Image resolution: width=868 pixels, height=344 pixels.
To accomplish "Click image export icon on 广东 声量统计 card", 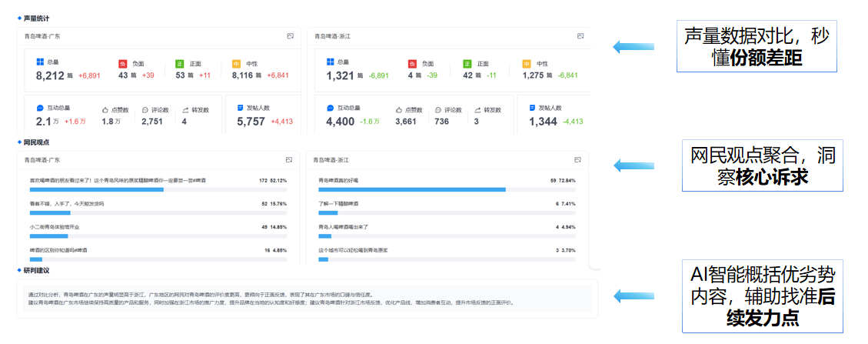I will coord(290,36).
